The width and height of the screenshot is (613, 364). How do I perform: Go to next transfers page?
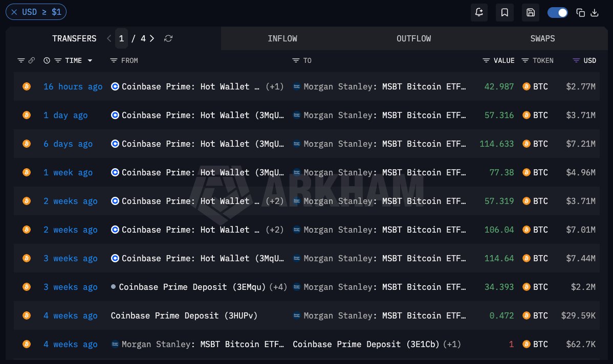[x=152, y=38]
